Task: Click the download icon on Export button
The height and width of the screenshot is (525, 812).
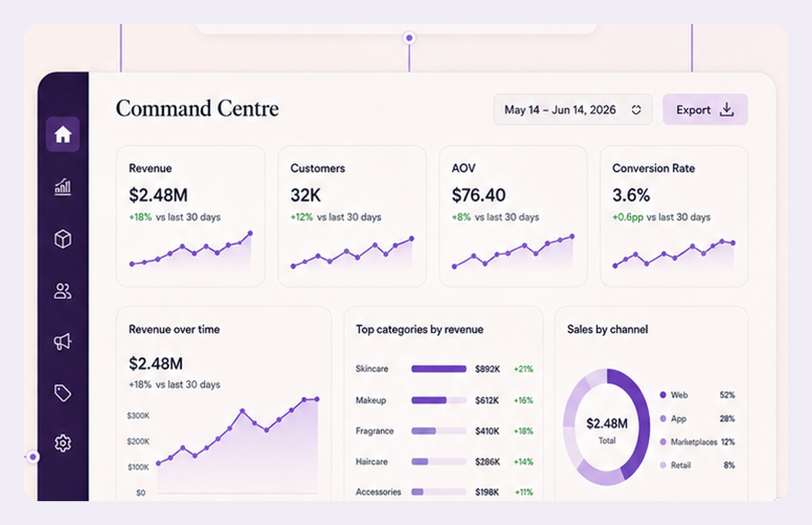Action: pyautogui.click(x=727, y=109)
